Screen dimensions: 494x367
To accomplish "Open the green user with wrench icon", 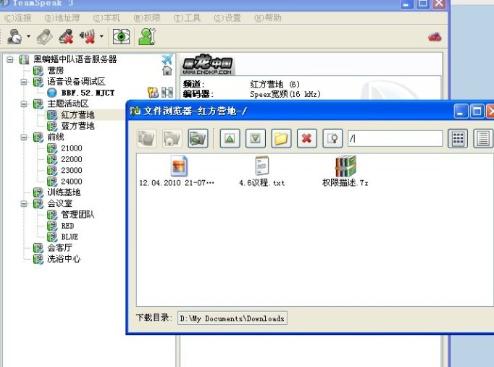I will point(147,36).
